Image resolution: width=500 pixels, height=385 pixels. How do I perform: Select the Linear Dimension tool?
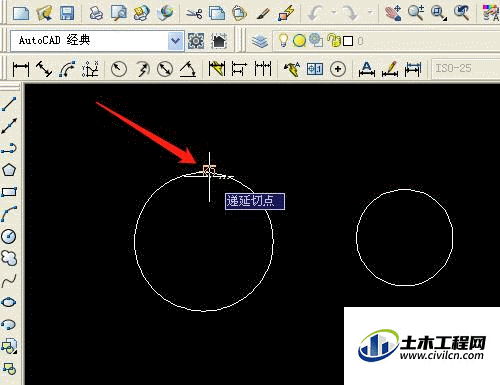(x=21, y=69)
